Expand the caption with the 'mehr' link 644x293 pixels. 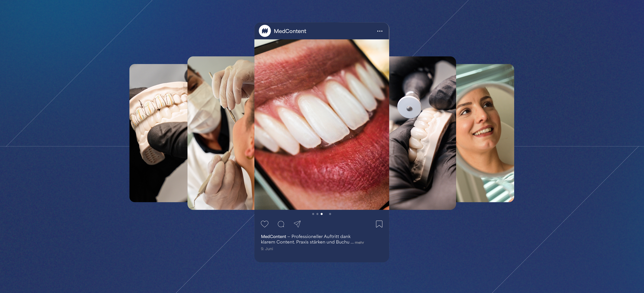coord(359,242)
